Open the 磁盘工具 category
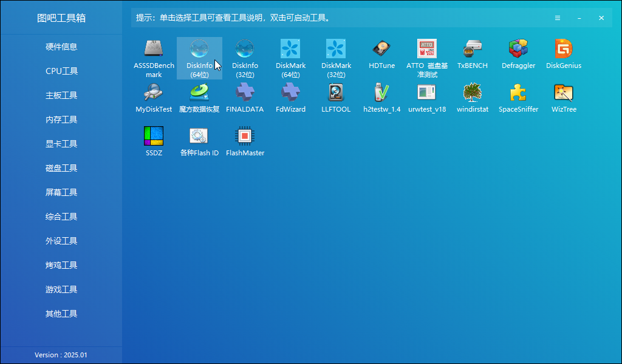 (x=61, y=168)
